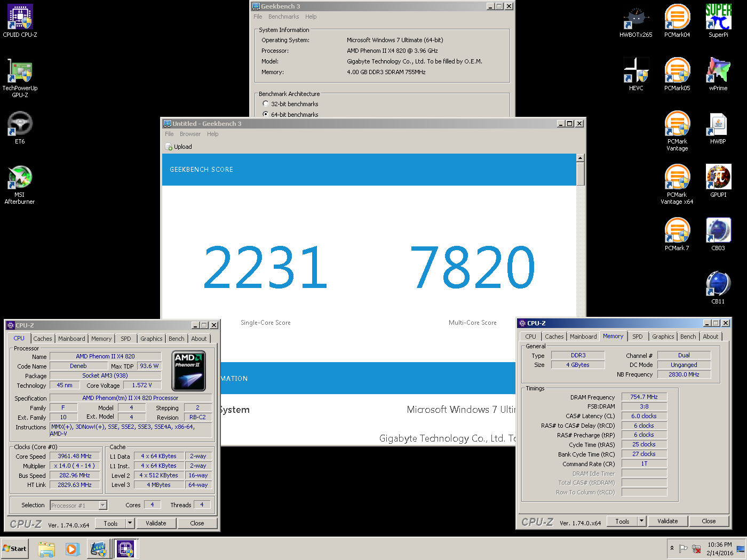Open Help menu in Untitled Geekbench window
Image resolution: width=747 pixels, height=560 pixels.
[x=212, y=134]
